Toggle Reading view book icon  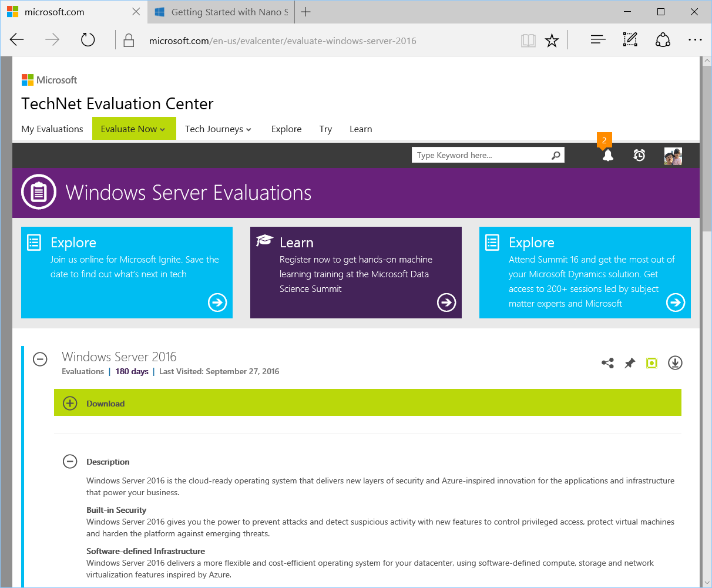click(x=528, y=41)
